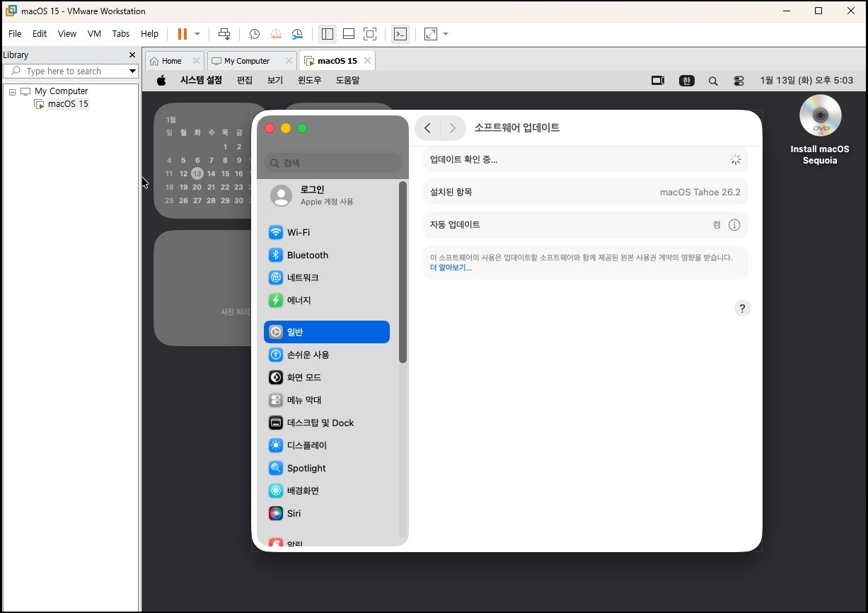Switch to the My Computer tab
Viewport: 868px width, 613px height.
click(x=247, y=61)
